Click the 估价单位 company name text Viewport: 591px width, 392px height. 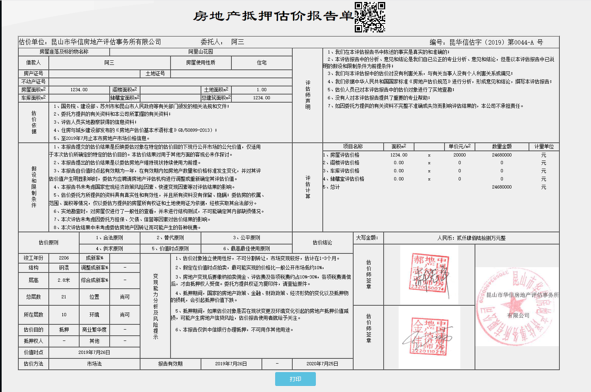tap(106, 42)
